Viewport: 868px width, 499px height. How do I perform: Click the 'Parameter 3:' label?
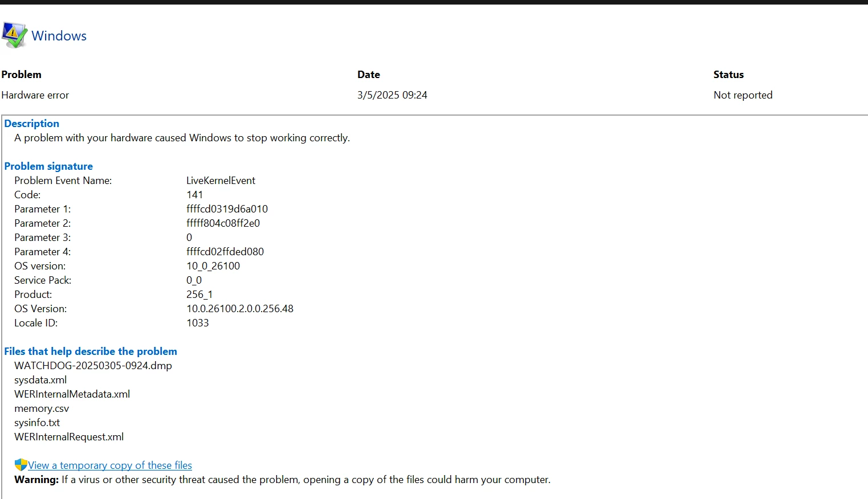[43, 238]
